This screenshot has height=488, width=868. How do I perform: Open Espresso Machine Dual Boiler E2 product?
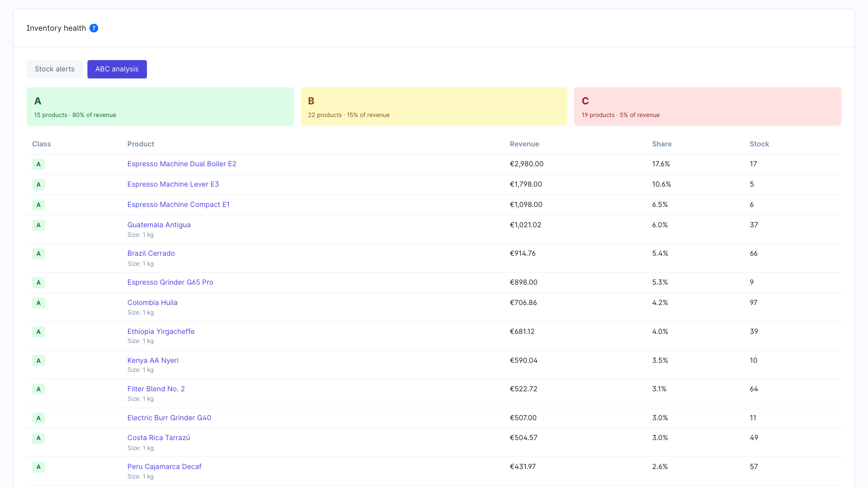pyautogui.click(x=182, y=164)
